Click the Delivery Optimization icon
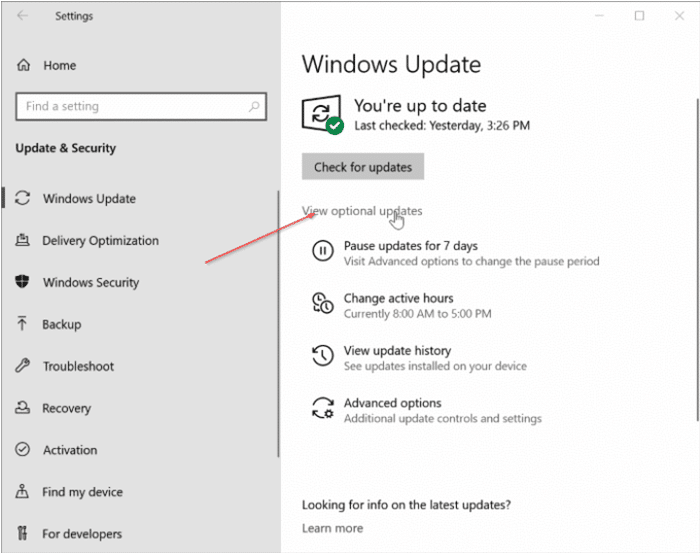This screenshot has width=700, height=553. [23, 240]
